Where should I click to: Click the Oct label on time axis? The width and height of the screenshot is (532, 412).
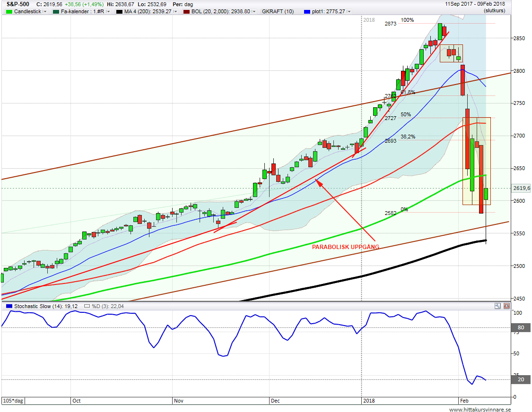click(76, 401)
